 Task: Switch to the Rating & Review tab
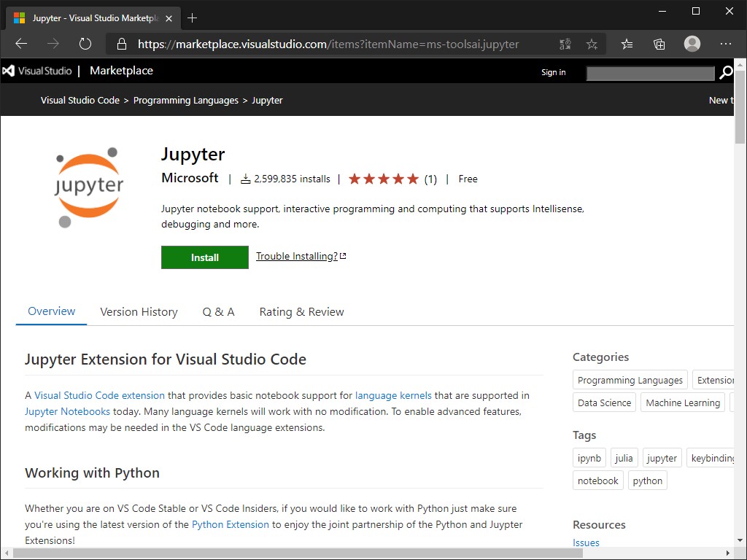point(301,311)
